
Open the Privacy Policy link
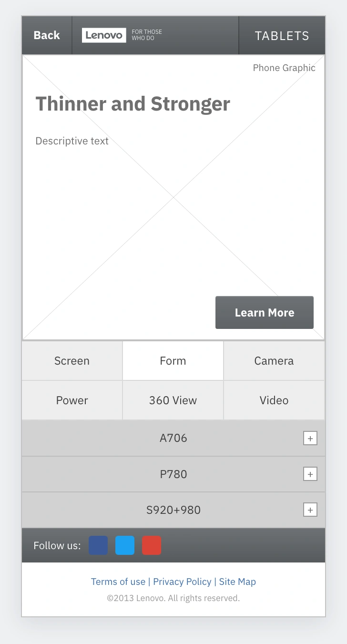pos(182,582)
